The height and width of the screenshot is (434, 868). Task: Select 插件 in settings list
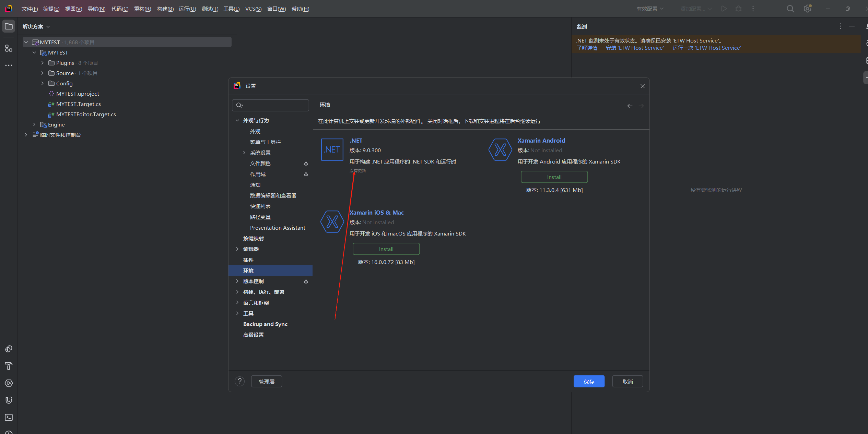248,260
